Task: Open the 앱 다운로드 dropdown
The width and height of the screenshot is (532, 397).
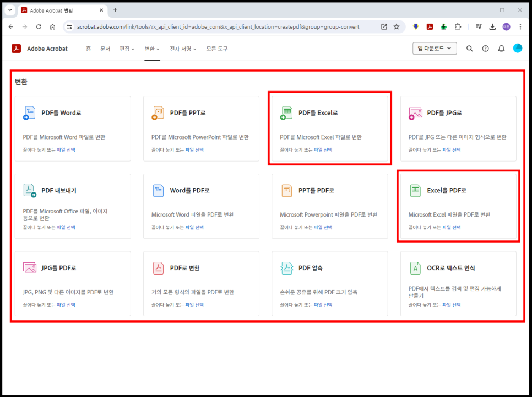Action: [x=435, y=48]
